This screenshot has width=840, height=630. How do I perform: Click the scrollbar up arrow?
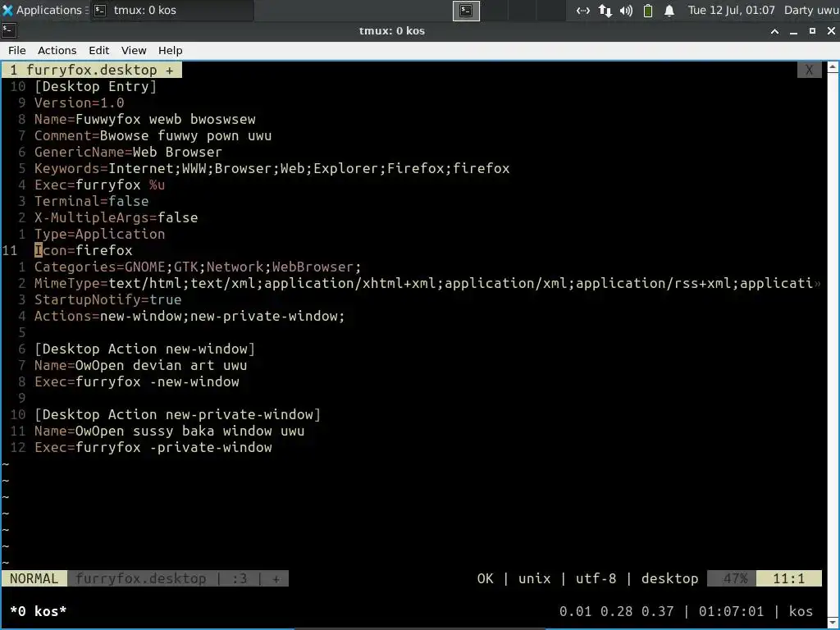pyautogui.click(x=833, y=67)
